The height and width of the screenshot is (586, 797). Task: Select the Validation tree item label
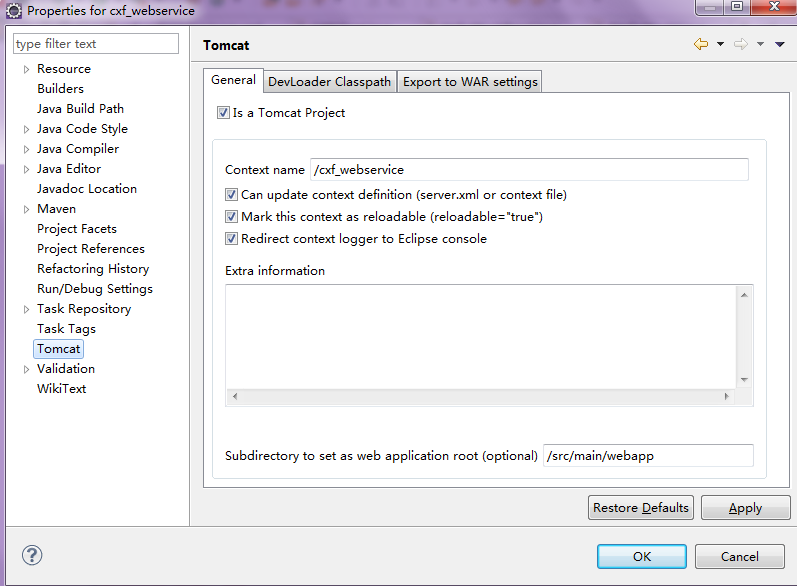pyautogui.click(x=66, y=369)
